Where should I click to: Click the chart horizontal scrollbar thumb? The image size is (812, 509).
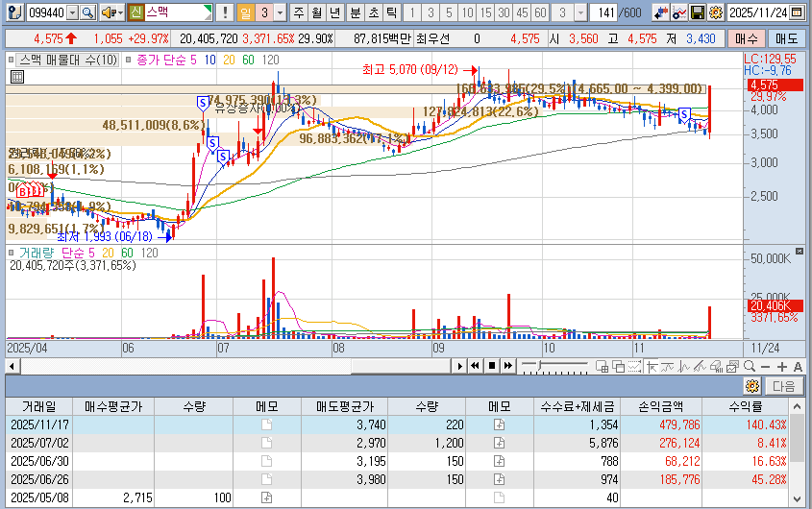401,366
